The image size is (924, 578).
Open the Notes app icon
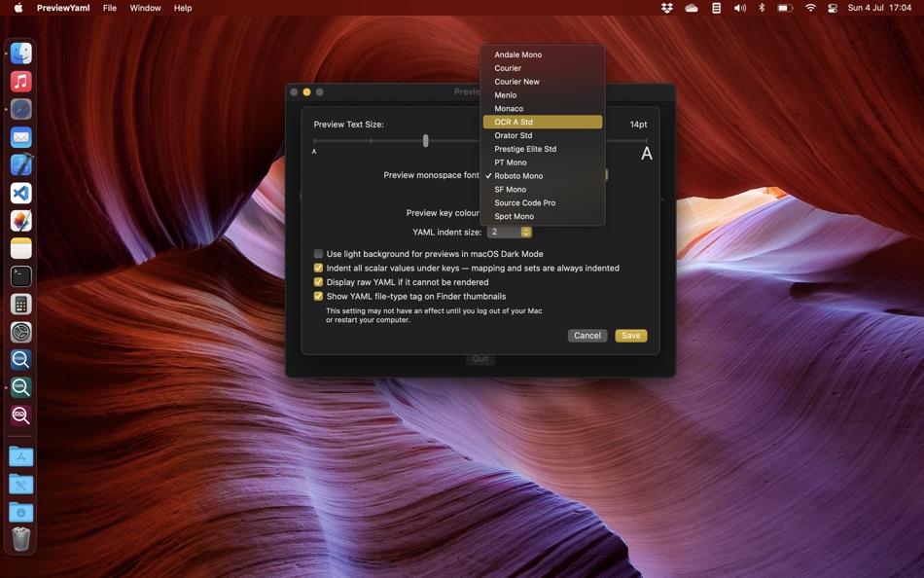tap(21, 248)
